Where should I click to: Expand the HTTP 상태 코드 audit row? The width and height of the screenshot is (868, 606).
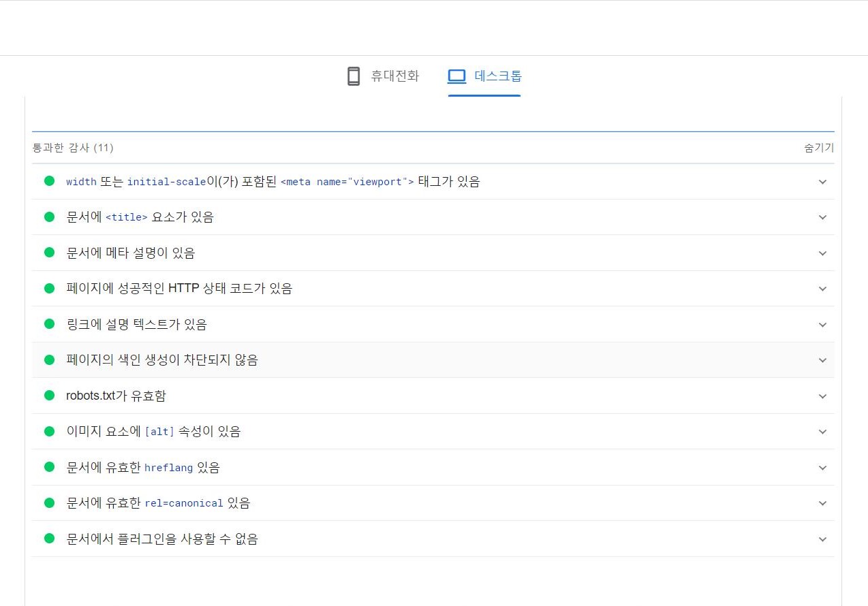pos(822,288)
